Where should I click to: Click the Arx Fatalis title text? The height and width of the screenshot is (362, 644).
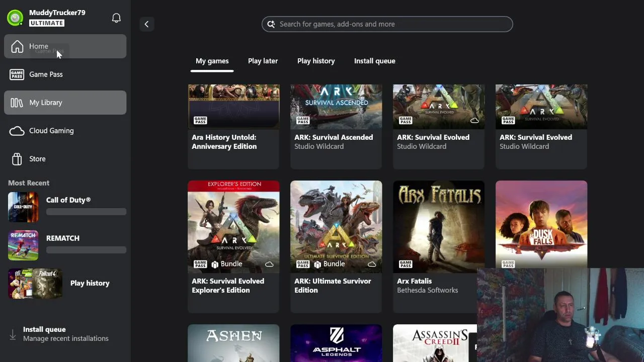(415, 281)
